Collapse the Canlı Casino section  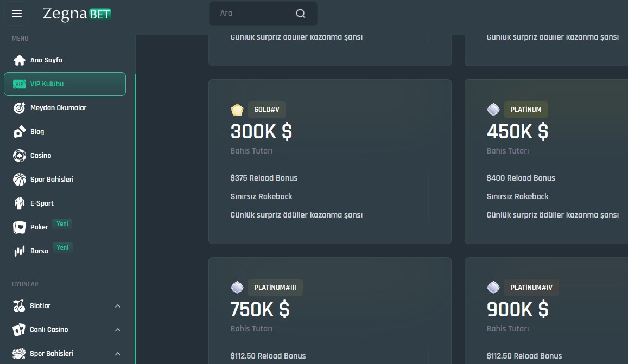point(118,329)
